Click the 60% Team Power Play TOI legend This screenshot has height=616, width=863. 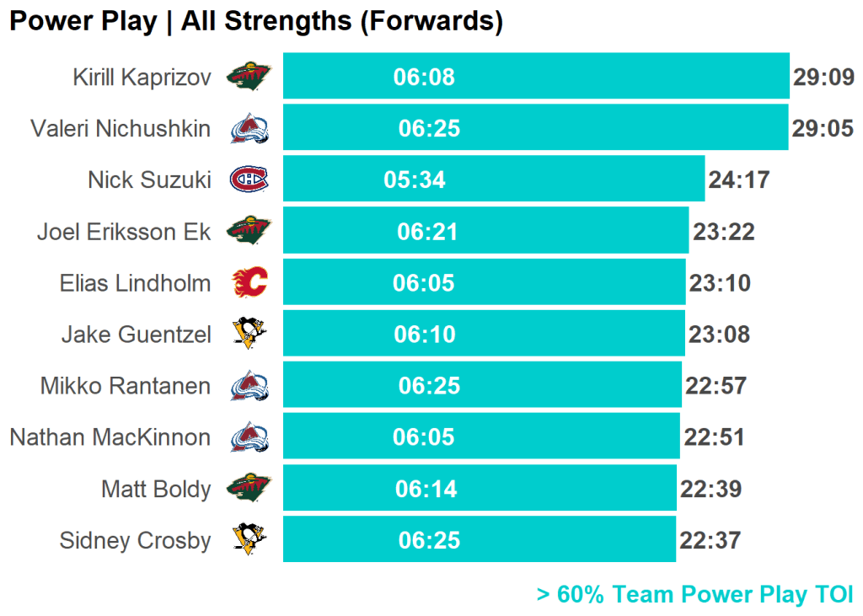tap(694, 594)
